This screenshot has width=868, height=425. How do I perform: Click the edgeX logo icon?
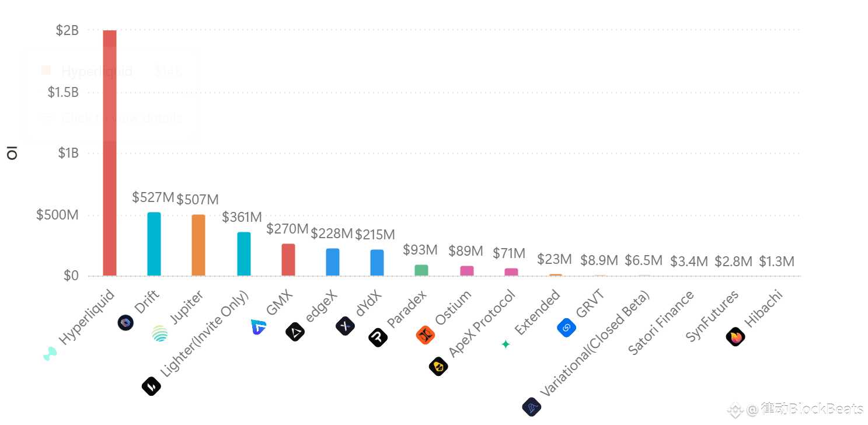click(295, 332)
